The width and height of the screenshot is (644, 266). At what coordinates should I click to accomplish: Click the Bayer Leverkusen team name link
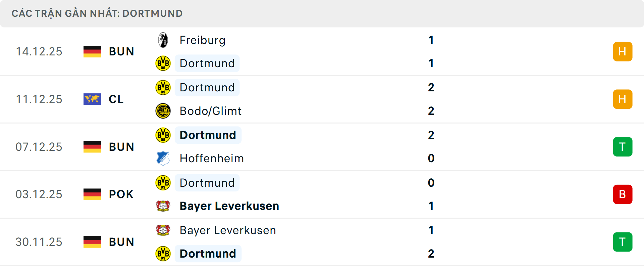pos(229,206)
